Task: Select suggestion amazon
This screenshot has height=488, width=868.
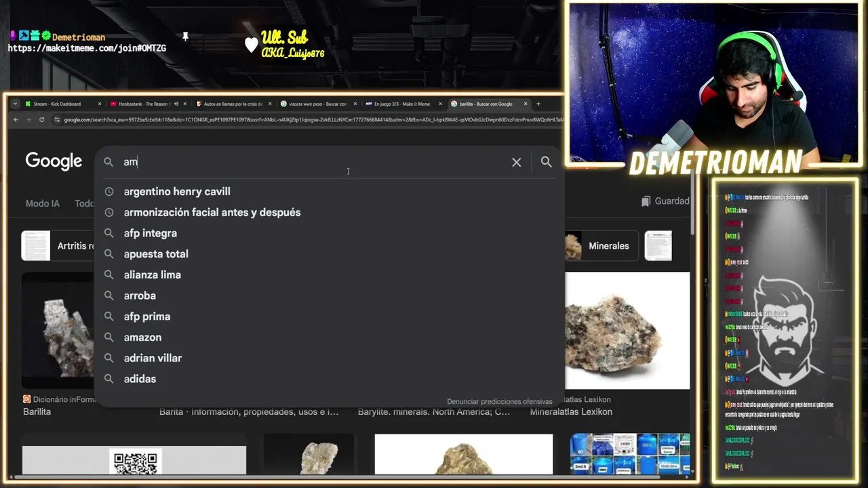Action: 142,337
